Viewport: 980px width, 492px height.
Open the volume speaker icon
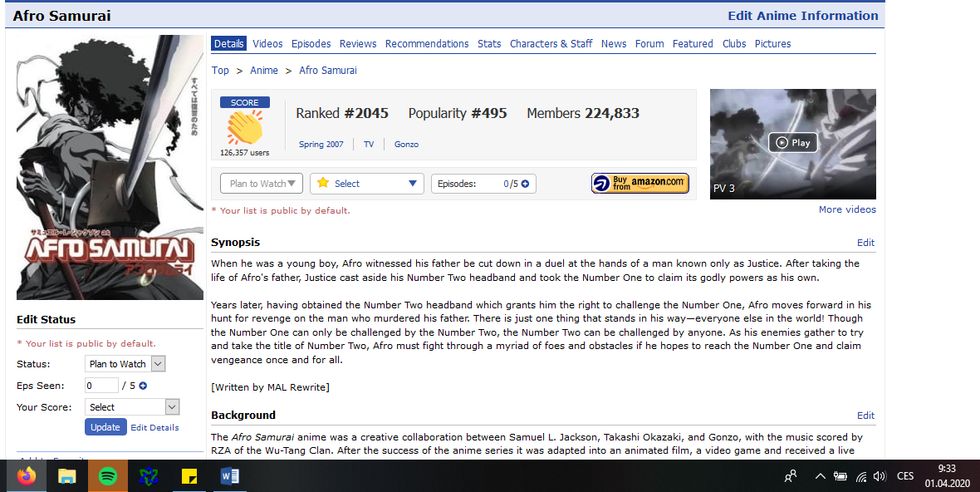(880, 476)
